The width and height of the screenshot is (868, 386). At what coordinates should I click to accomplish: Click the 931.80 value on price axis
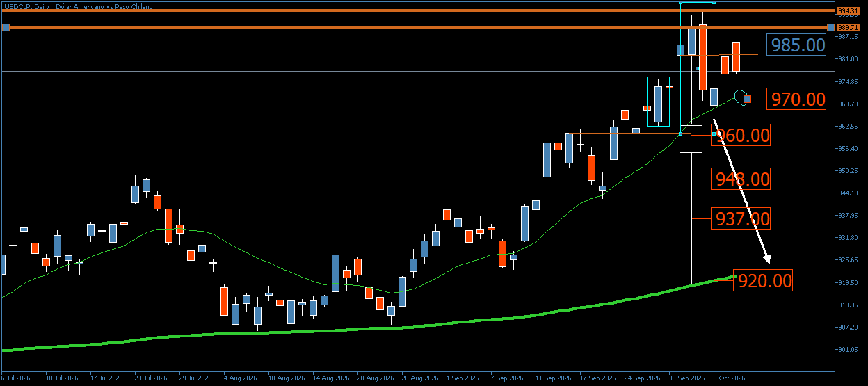tap(846, 238)
